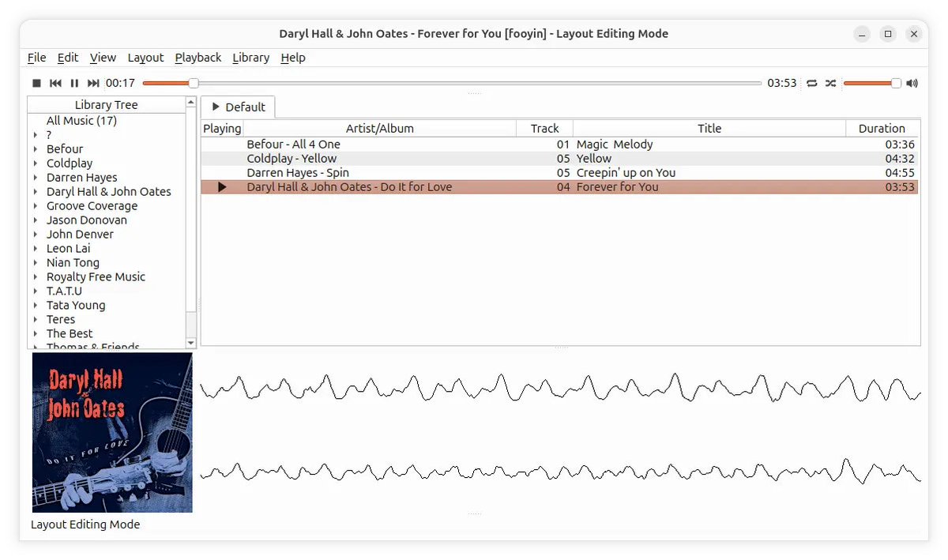Open the Layout menu
Image resolution: width=948 pixels, height=560 pixels.
(x=145, y=58)
